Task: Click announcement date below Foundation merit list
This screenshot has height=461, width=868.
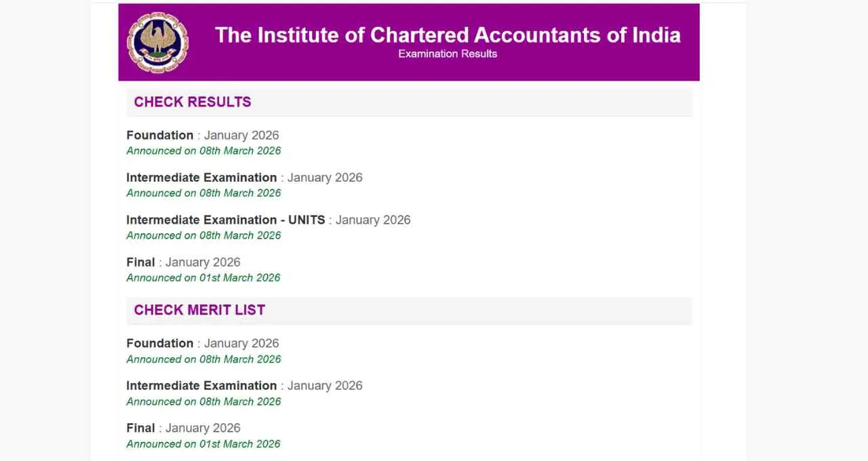Action: pos(203,359)
